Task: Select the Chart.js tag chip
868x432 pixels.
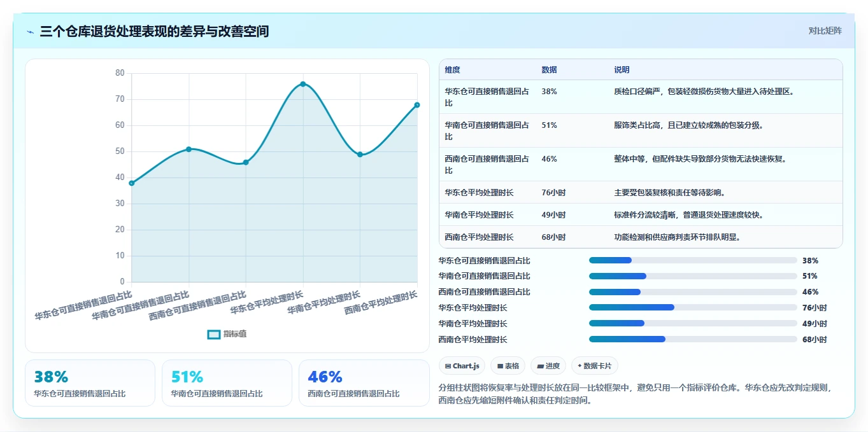Action: pos(462,366)
